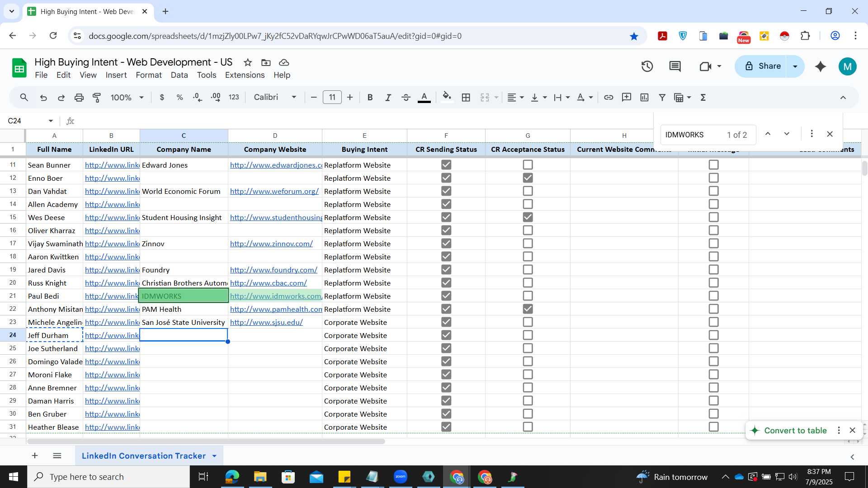Image resolution: width=868 pixels, height=488 pixels.
Task: Open text color picker
Action: [424, 98]
